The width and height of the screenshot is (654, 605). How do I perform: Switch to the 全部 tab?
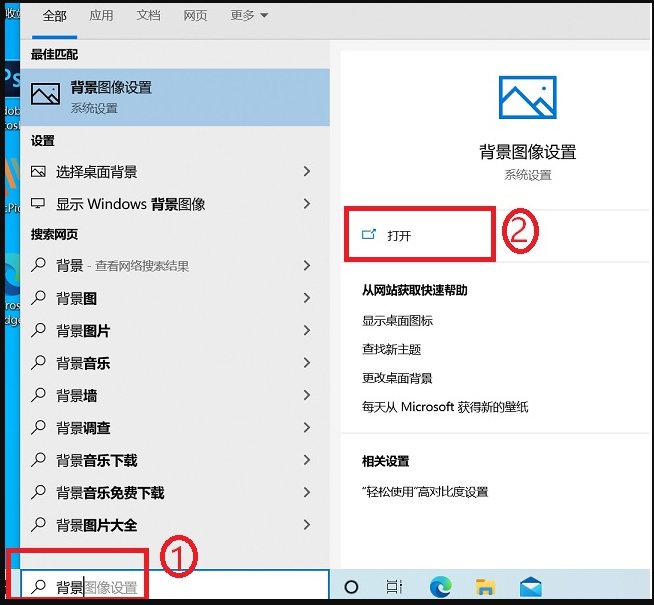pos(54,16)
